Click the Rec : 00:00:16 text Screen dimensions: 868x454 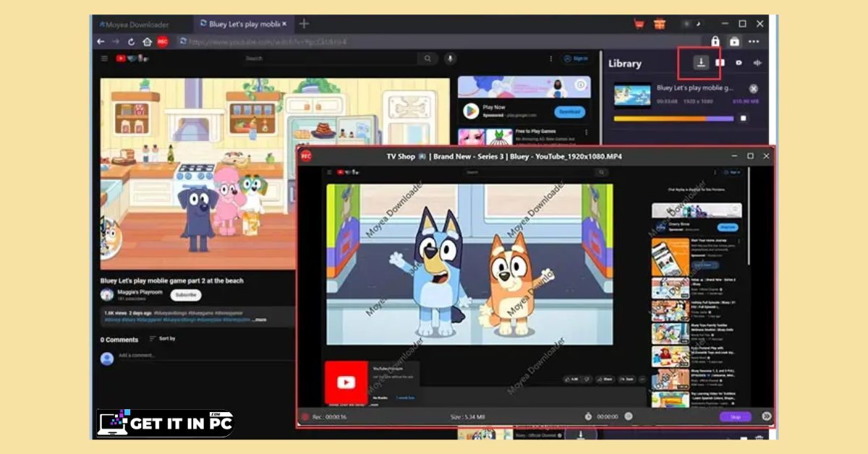[329, 417]
